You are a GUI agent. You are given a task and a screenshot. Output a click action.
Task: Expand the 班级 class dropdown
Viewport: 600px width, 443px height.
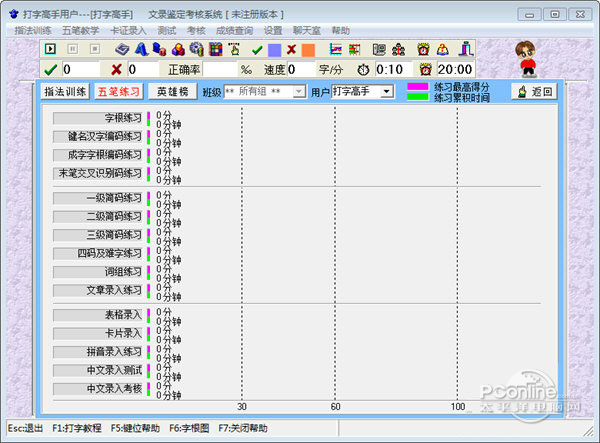tap(299, 92)
